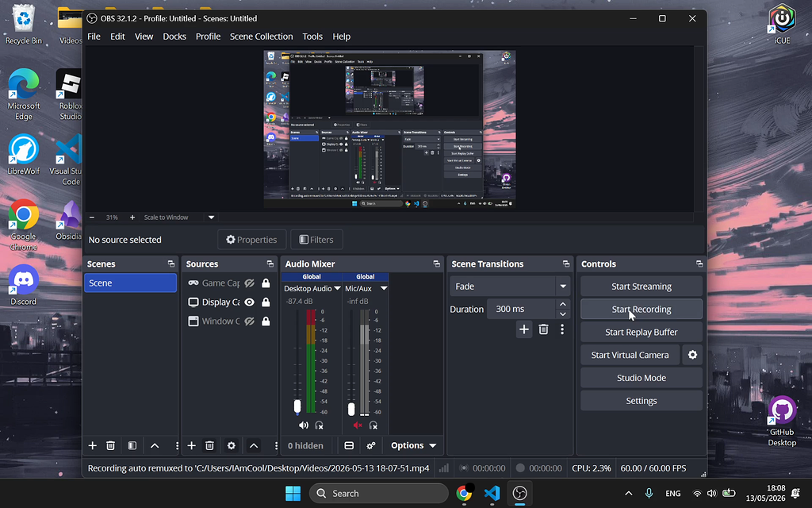
Task: Click Start Recording
Action: click(x=641, y=309)
